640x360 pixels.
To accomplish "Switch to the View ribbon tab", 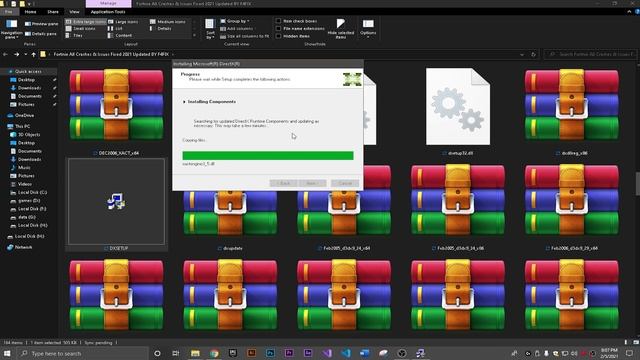I will coord(74,12).
